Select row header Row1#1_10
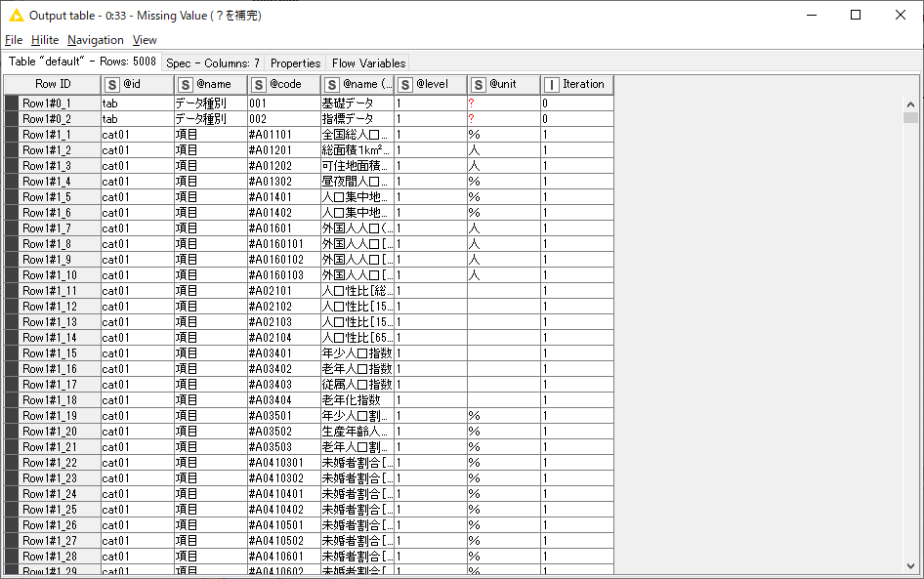Viewport: 924px width, 579px height. pyautogui.click(x=53, y=275)
